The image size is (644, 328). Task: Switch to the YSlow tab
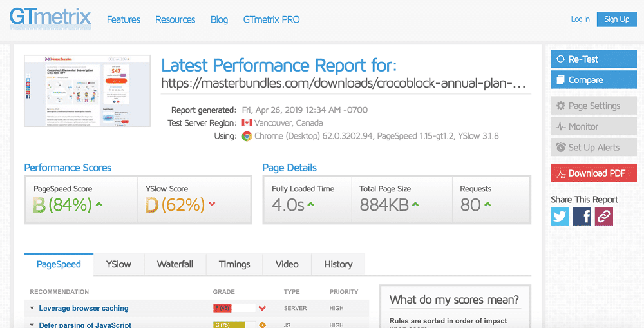[118, 264]
